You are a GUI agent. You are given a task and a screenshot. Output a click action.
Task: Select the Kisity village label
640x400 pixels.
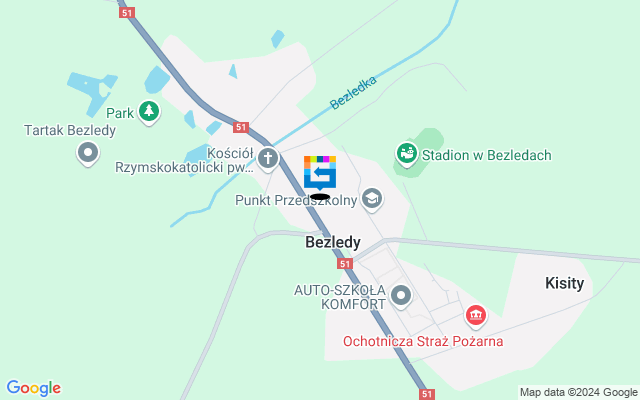pyautogui.click(x=564, y=283)
